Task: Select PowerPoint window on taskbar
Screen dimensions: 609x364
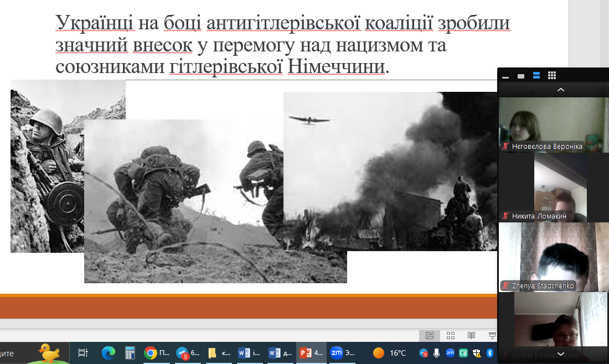Action: tap(311, 353)
